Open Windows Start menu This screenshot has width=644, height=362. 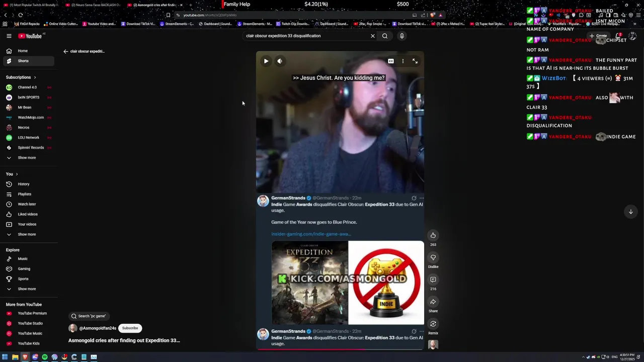[5, 357]
